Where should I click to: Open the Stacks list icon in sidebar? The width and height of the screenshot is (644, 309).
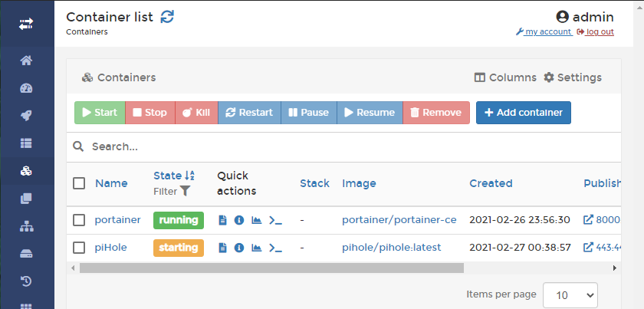(x=26, y=143)
